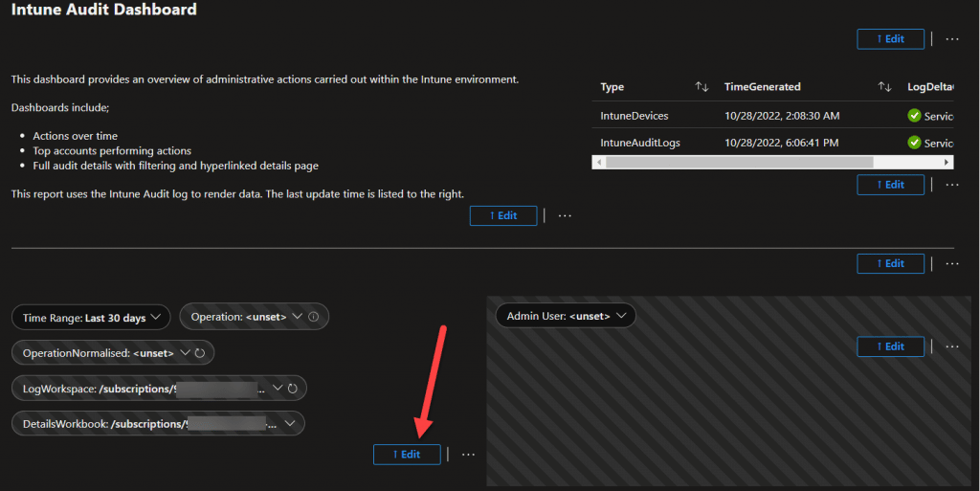Sort table by TimeGenerated column arrows
The width and height of the screenshot is (980, 491).
pos(884,87)
